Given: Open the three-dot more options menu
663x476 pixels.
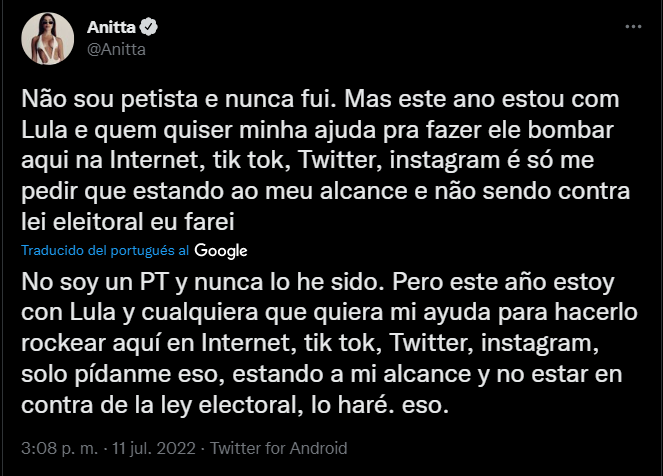Looking at the screenshot, I should pos(627,29).
